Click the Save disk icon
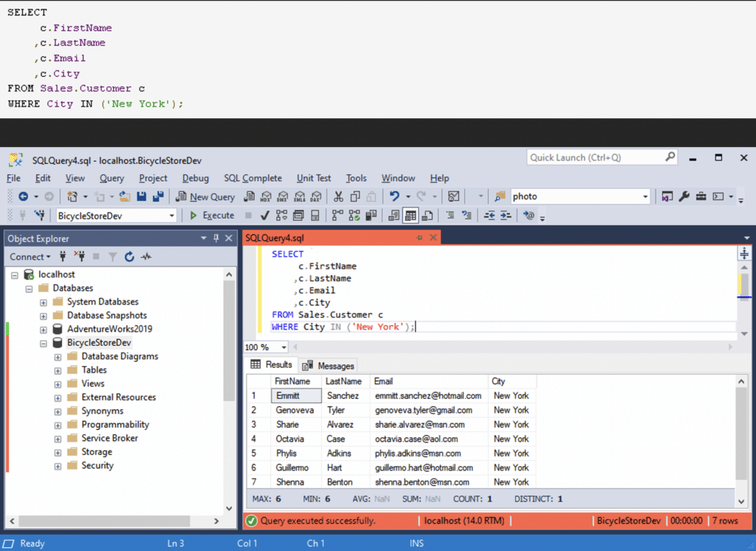 pos(141,196)
